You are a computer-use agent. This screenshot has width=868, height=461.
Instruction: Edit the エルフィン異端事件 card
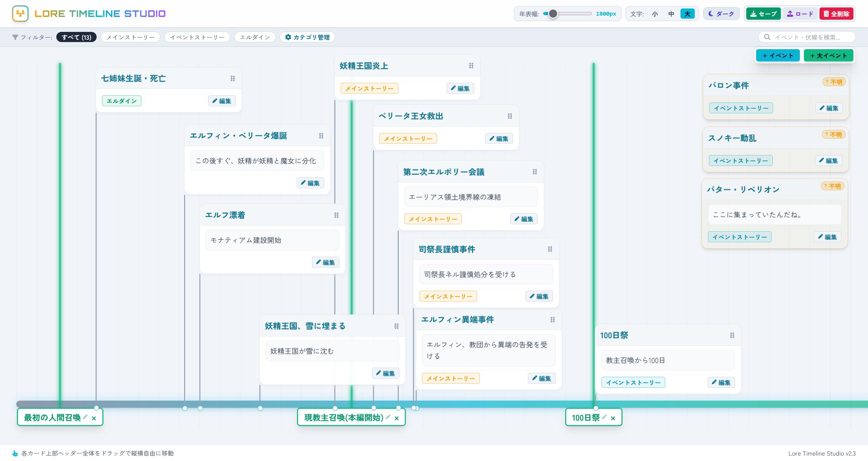(x=542, y=378)
